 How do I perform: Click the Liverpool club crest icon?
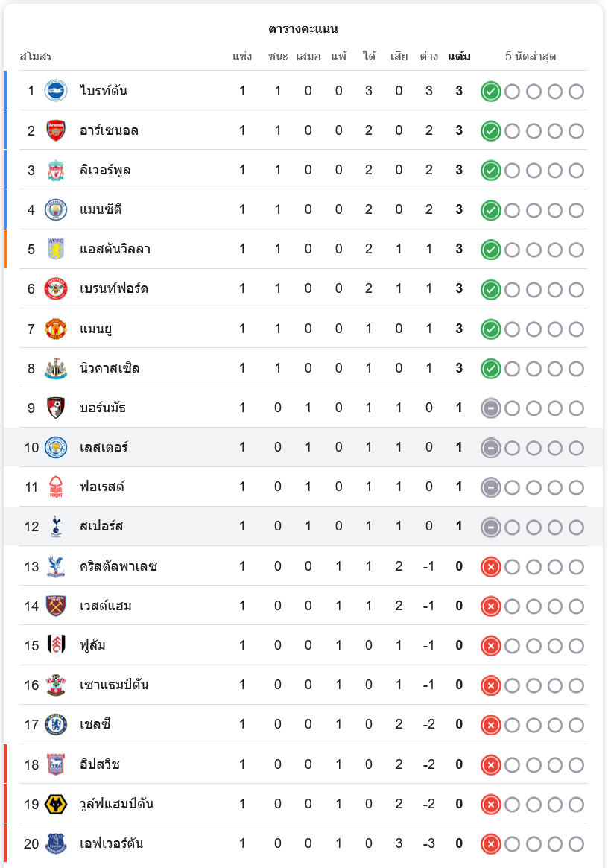[56, 170]
